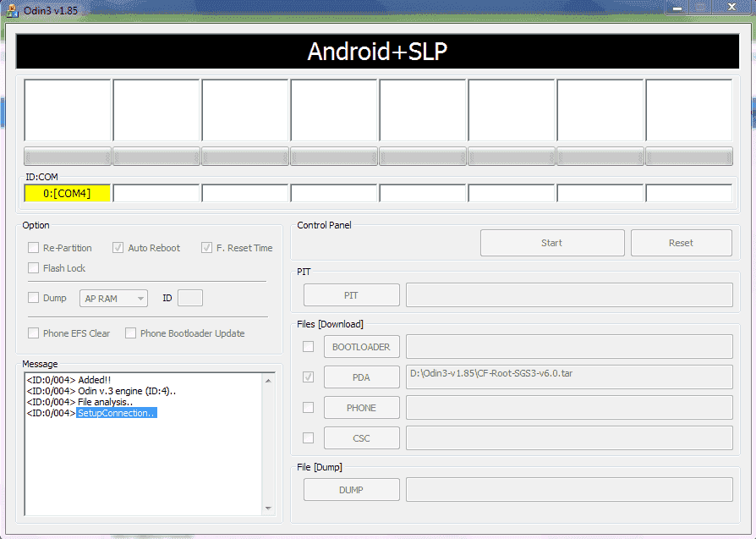Click the PDA path field with CF-Root-SGS3-v6.0.tar
756x539 pixels.
pos(569,377)
